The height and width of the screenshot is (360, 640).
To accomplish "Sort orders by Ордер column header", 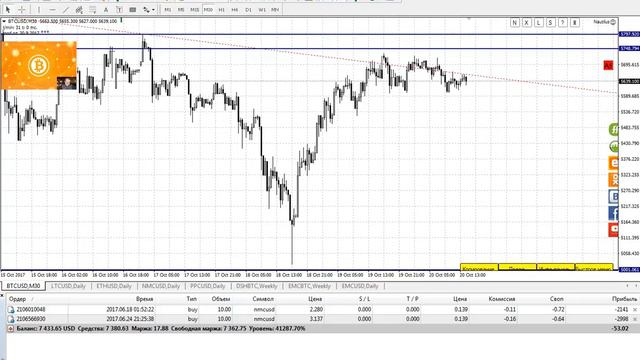I will [x=17, y=299].
